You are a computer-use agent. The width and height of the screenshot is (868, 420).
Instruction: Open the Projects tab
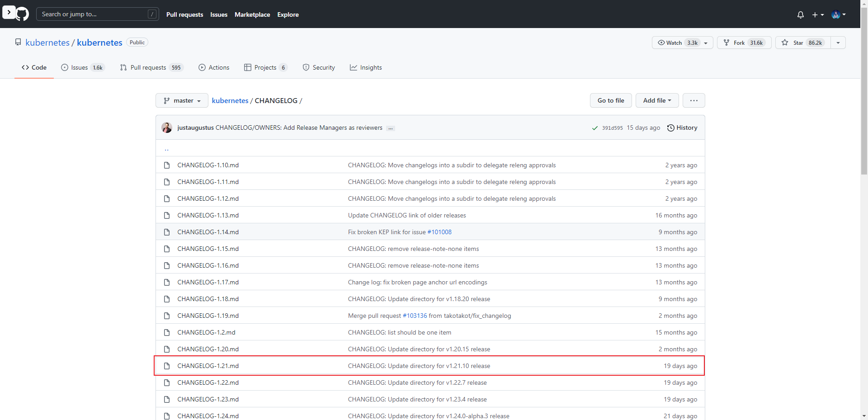click(265, 67)
